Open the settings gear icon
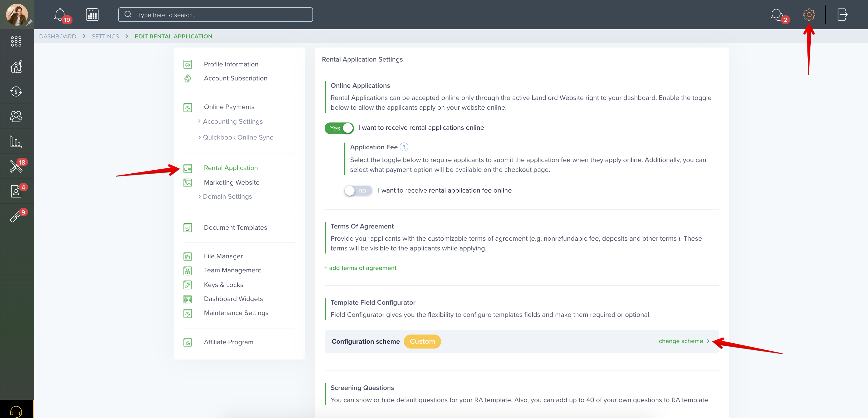This screenshot has width=868, height=418. point(809,15)
